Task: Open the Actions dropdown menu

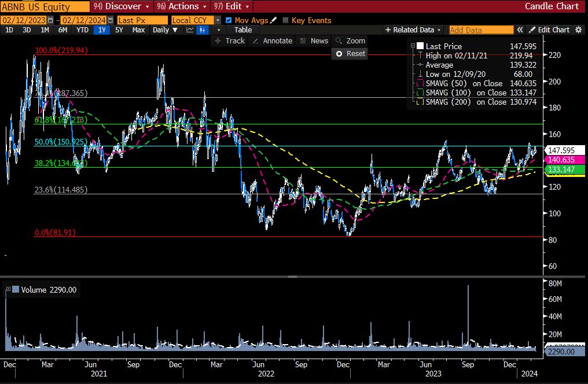Action: coord(182,6)
